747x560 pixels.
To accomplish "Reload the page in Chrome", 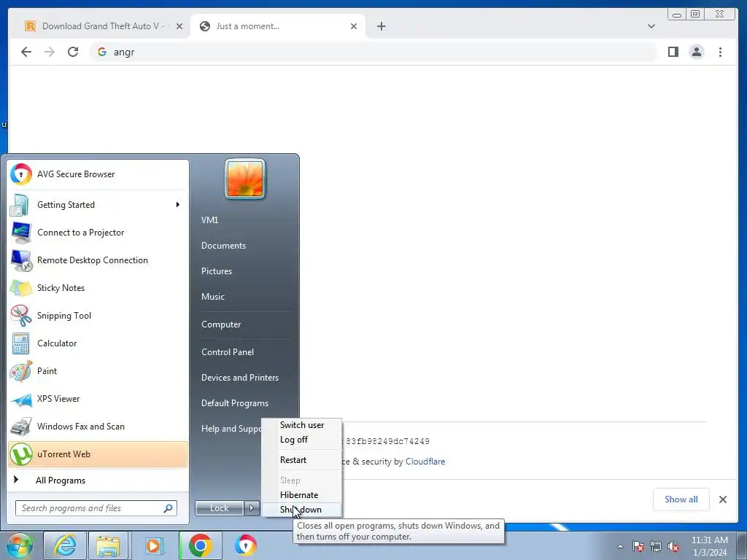I will point(73,52).
